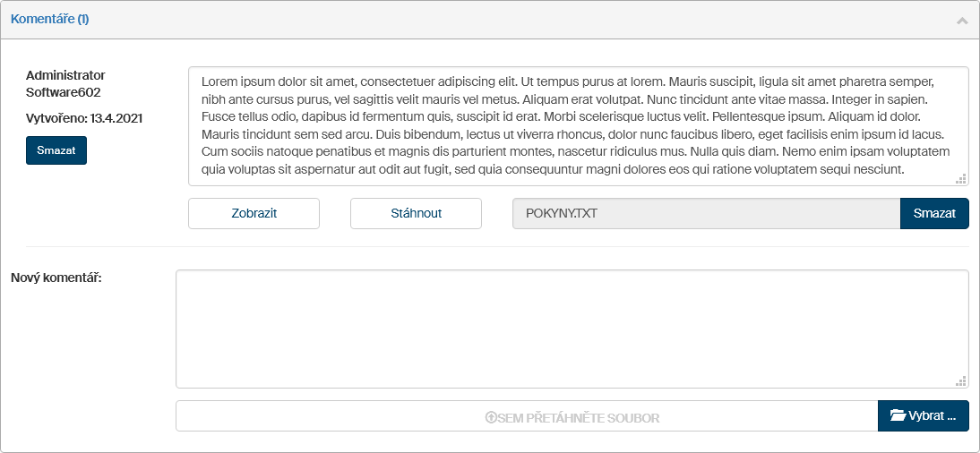The image size is (980, 453).
Task: Delete the comment with Smazat under the author
Action: point(56,150)
